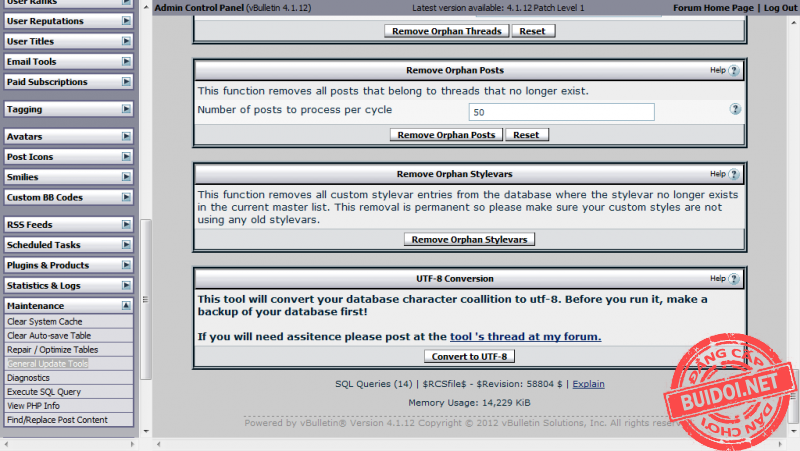
Task: Expand the Statistics & Logs menu arrow
Action: click(x=126, y=286)
